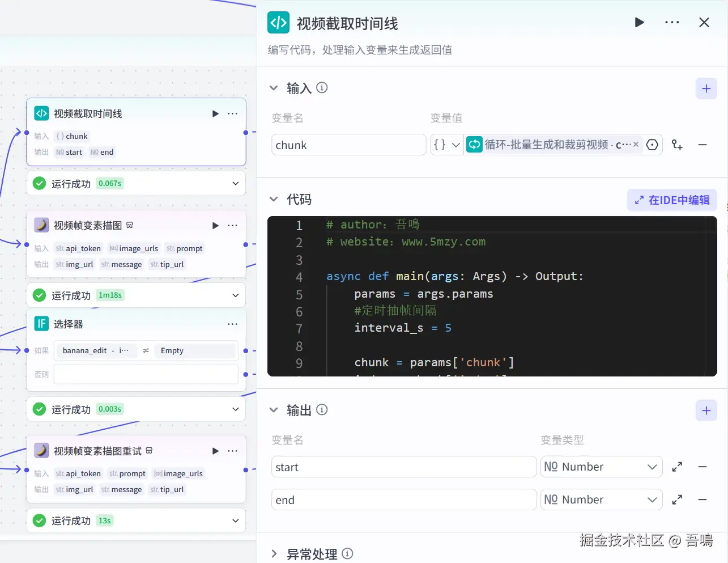Click the green check icon beside 0.067s
Viewport: 728px width, 563px height.
[39, 183]
